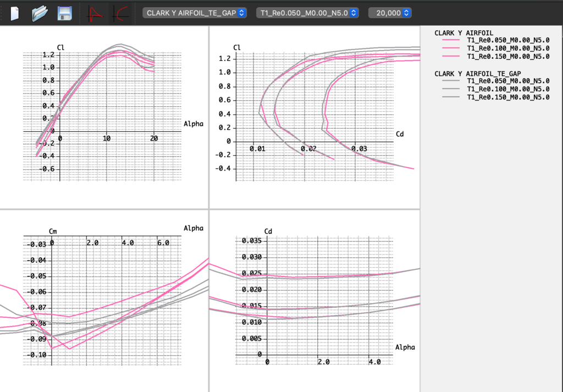Open the CLARK Y AIRFOIL_TE_GAP airfoil dropdown
563x392 pixels.
pyautogui.click(x=195, y=13)
